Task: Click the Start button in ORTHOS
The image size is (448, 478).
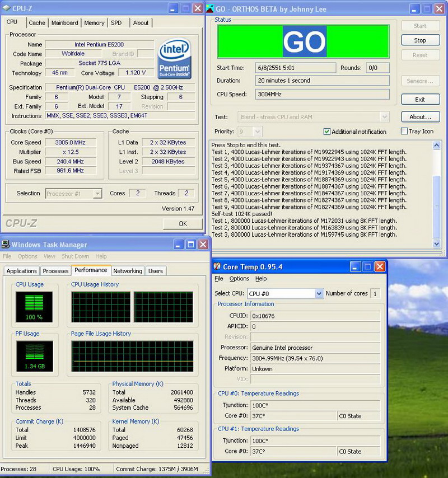Action: click(420, 26)
